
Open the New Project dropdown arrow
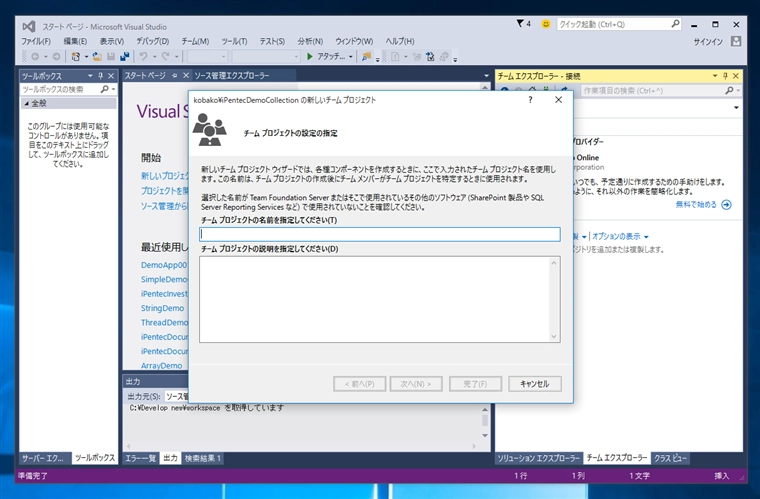click(86, 57)
